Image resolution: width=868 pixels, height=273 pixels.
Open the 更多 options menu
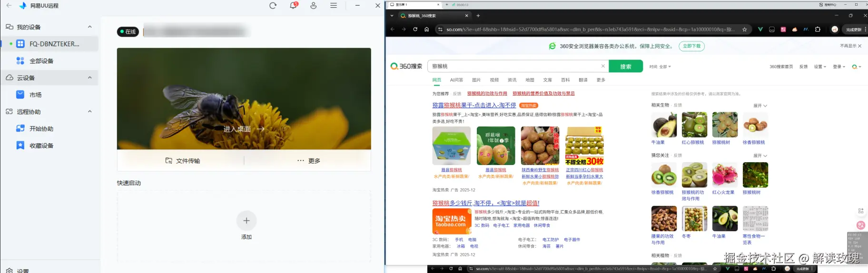(x=308, y=161)
